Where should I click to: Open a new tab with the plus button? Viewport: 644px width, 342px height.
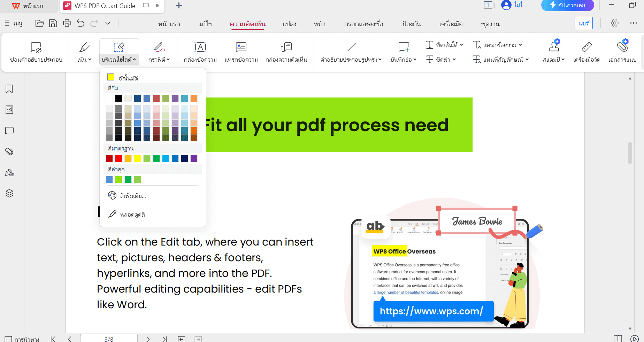point(179,6)
